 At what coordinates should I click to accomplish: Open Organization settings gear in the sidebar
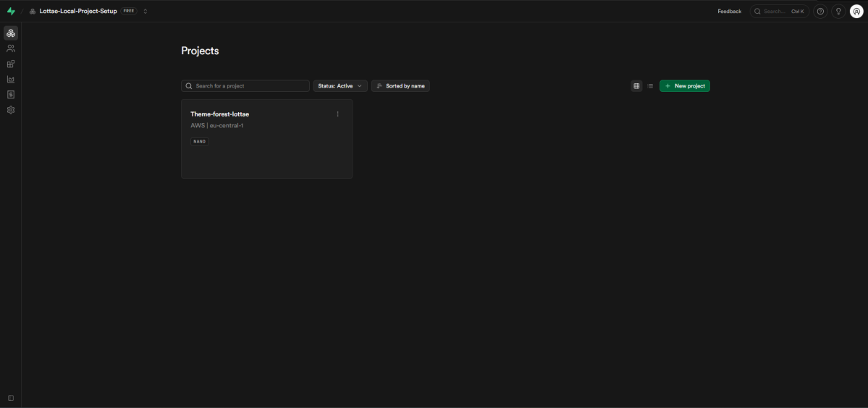[x=11, y=110]
